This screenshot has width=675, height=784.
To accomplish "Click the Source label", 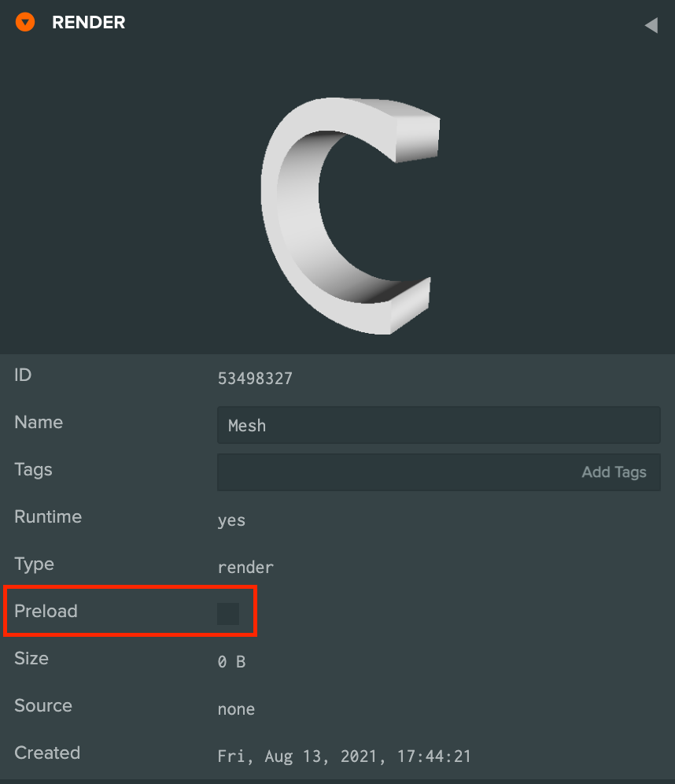I will coord(43,705).
